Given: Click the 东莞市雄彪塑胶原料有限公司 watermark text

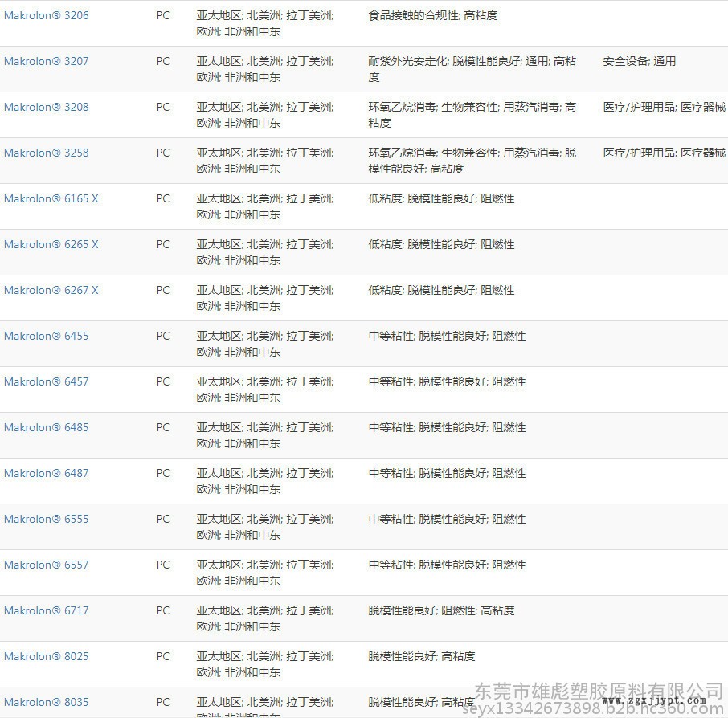Looking at the screenshot, I should 599,690.
